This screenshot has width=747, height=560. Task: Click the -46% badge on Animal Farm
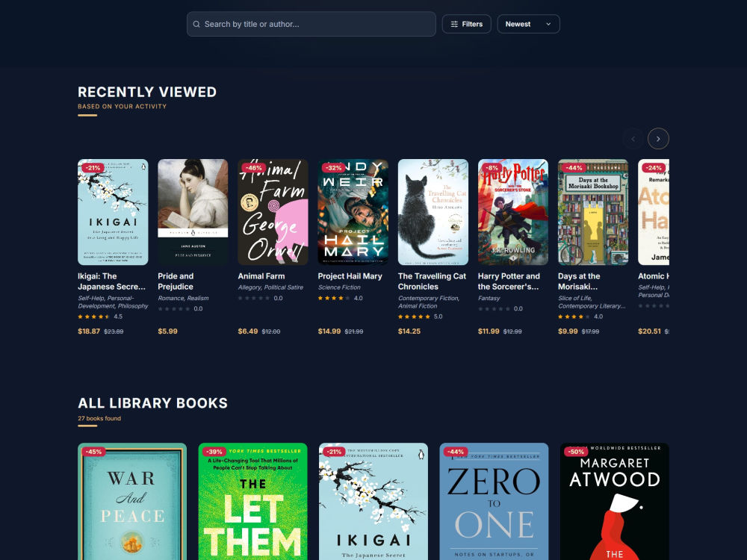[x=253, y=167]
